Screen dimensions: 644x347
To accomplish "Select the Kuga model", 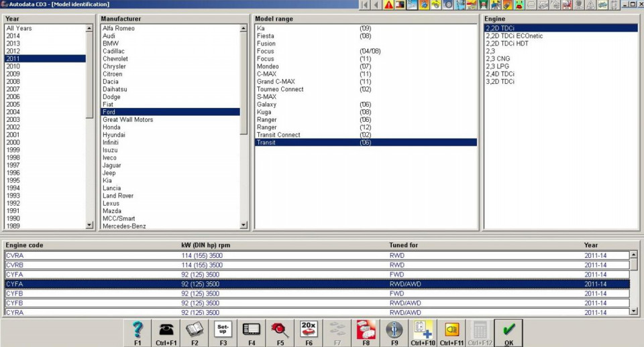I will [366, 112].
